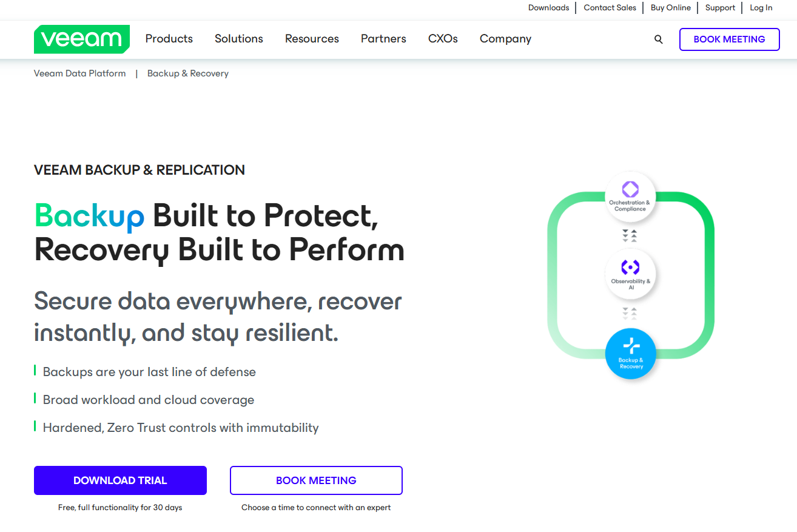
Task: Open the Products menu
Action: (169, 39)
